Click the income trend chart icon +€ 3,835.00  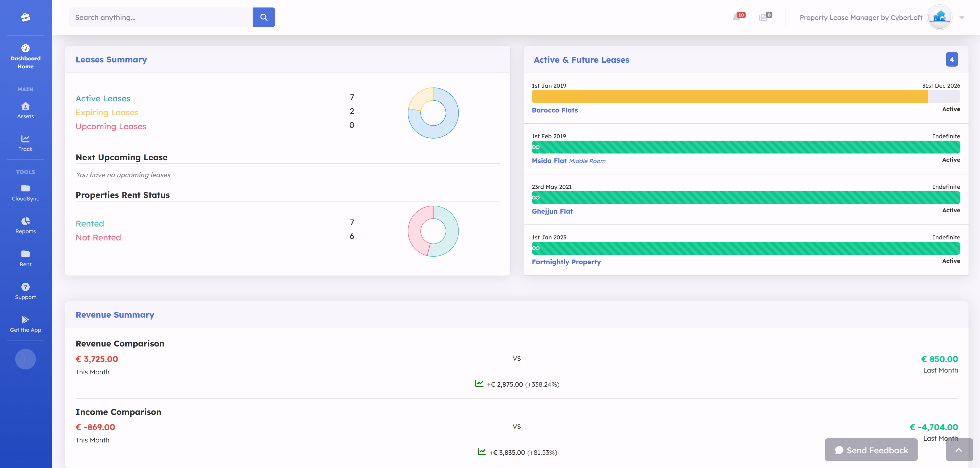[481, 452]
